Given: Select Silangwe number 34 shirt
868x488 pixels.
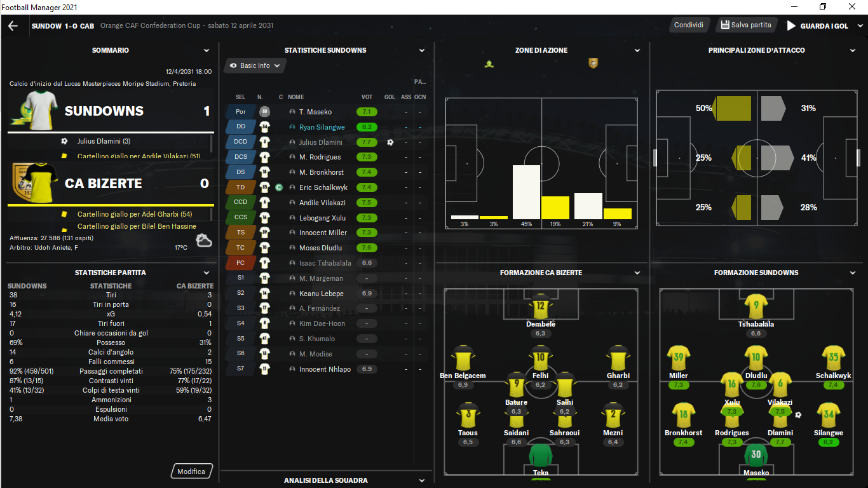Looking at the screenshot, I should [829, 415].
